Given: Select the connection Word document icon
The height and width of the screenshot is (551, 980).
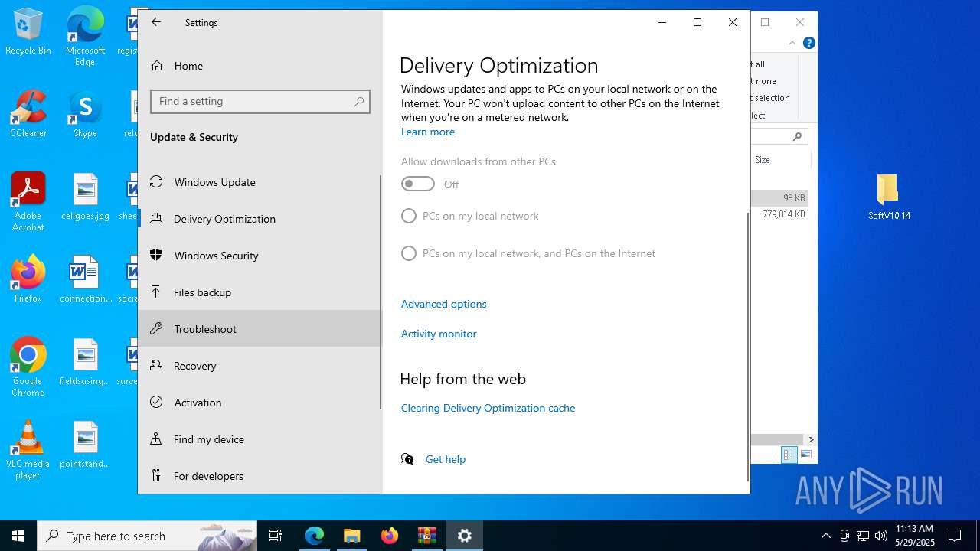Looking at the screenshot, I should [x=85, y=279].
